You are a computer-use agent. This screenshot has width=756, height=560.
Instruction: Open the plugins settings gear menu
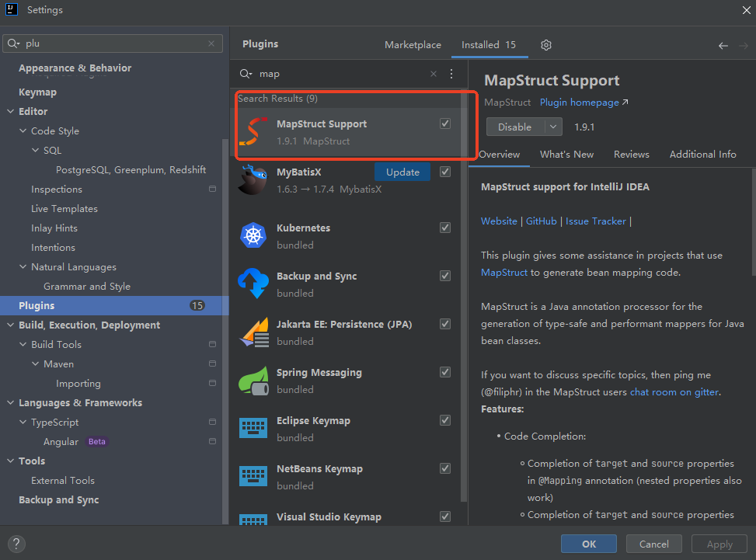546,45
